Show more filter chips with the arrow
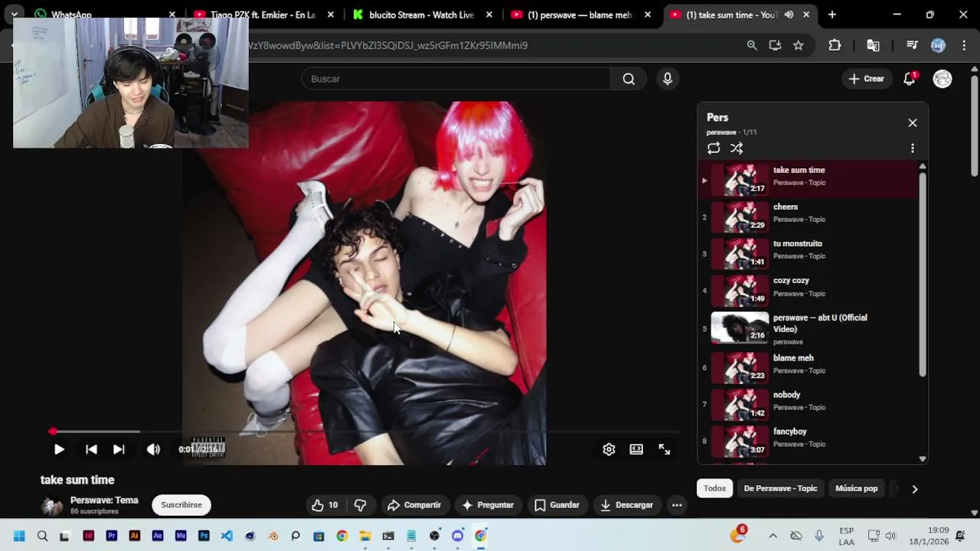Screen dimensions: 980x551 tap(914, 489)
